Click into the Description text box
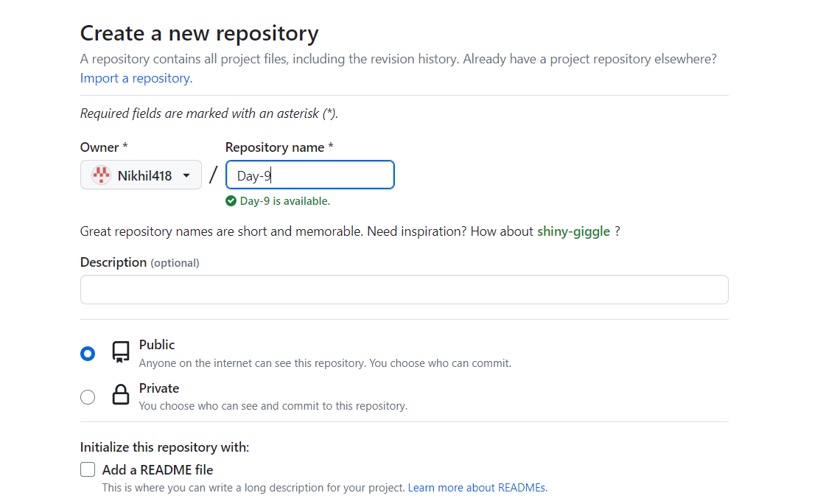The image size is (823, 504). [x=405, y=290]
